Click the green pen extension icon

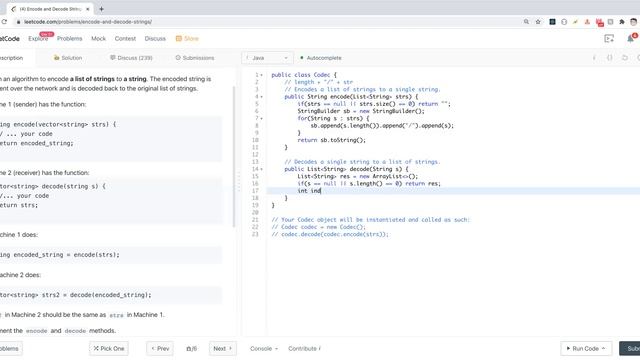[576, 22]
